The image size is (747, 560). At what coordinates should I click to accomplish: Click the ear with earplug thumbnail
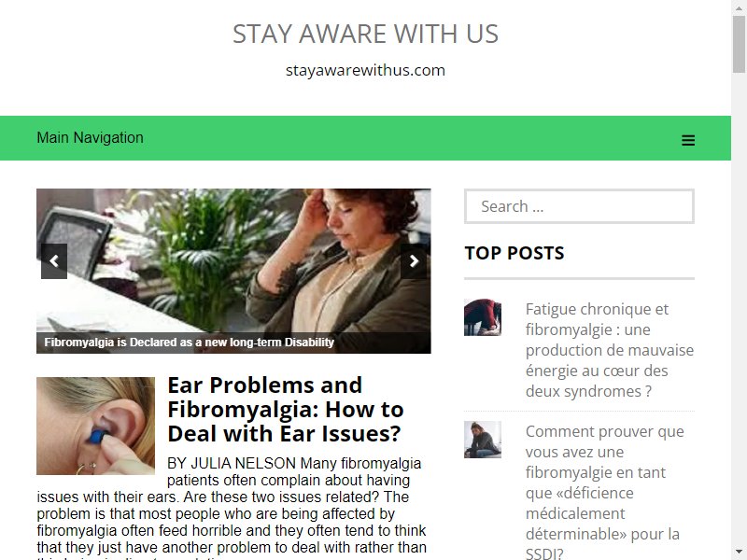point(96,427)
